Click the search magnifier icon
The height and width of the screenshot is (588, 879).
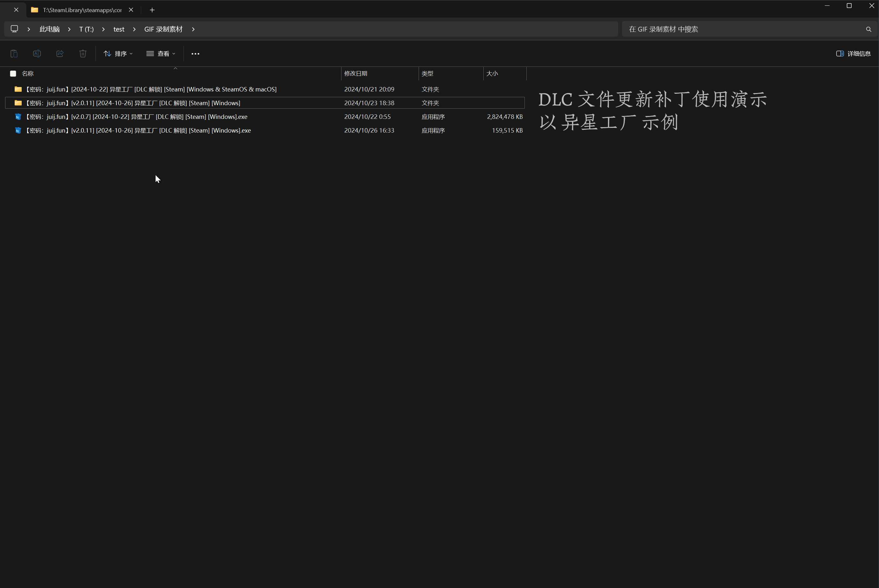point(868,29)
